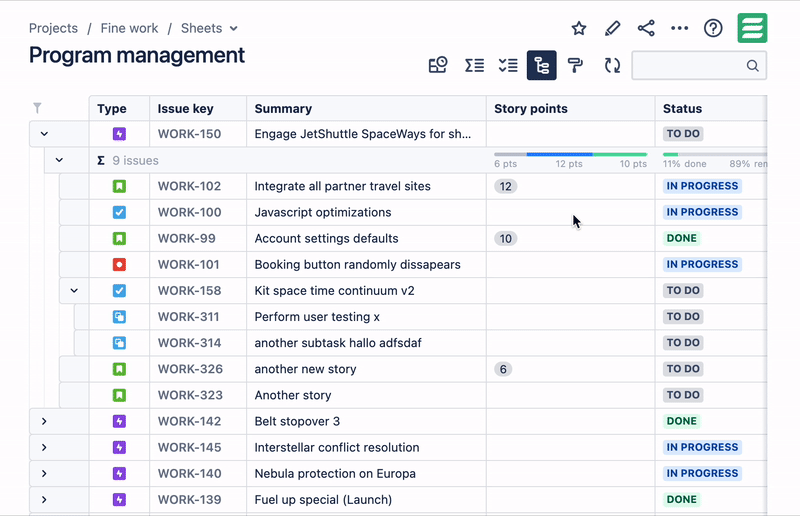Open the share icon
Screen dimensions: 800x516
[x=646, y=28]
